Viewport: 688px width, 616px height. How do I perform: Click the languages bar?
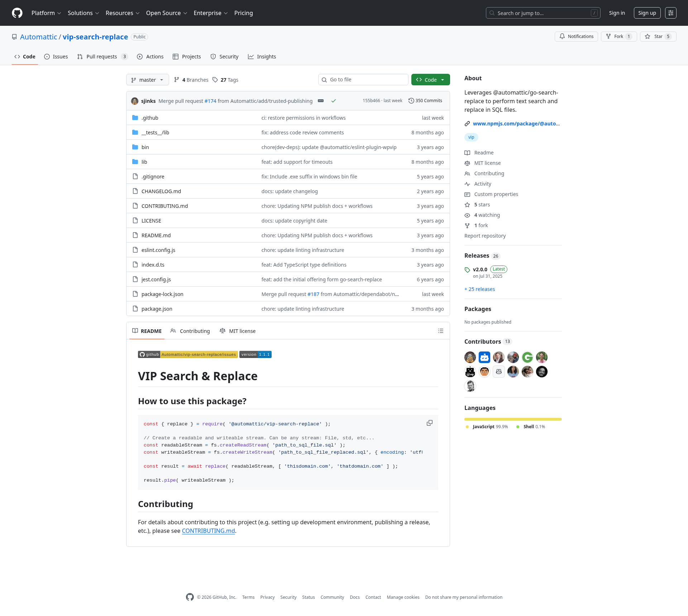(513, 419)
